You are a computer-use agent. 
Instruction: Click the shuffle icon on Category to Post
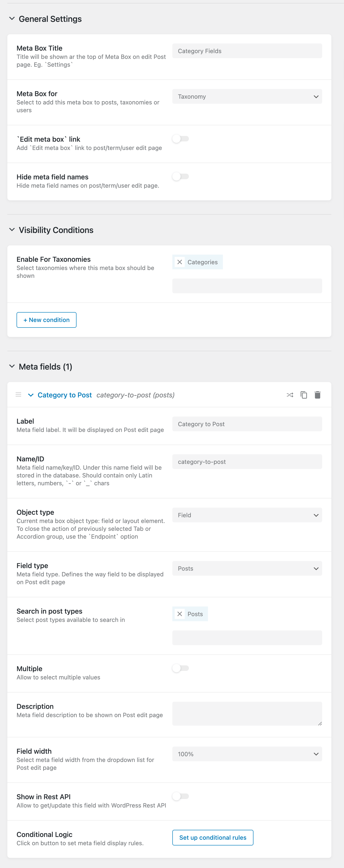(x=290, y=395)
